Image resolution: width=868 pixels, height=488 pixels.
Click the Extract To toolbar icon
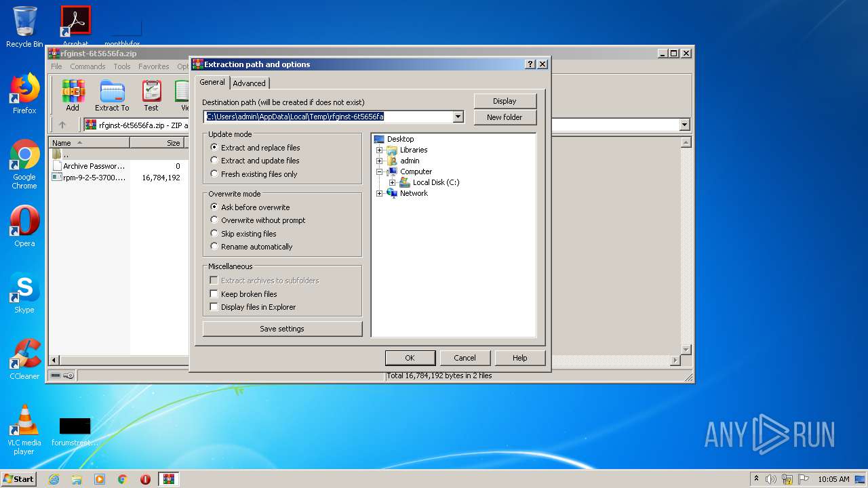coord(112,96)
